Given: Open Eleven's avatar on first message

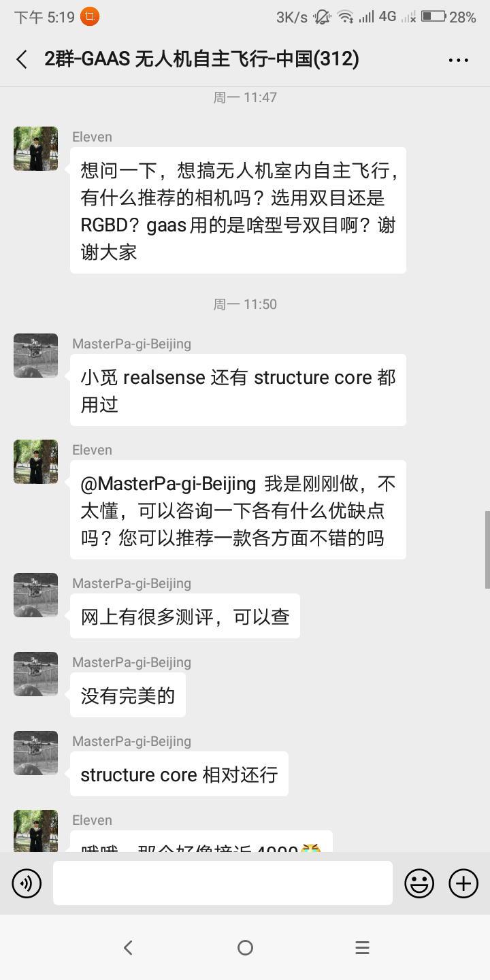Looking at the screenshot, I should click(36, 148).
